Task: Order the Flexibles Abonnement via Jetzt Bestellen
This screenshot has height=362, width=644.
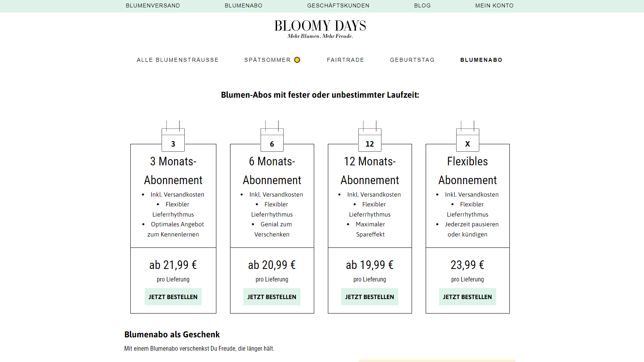Action: tap(467, 296)
